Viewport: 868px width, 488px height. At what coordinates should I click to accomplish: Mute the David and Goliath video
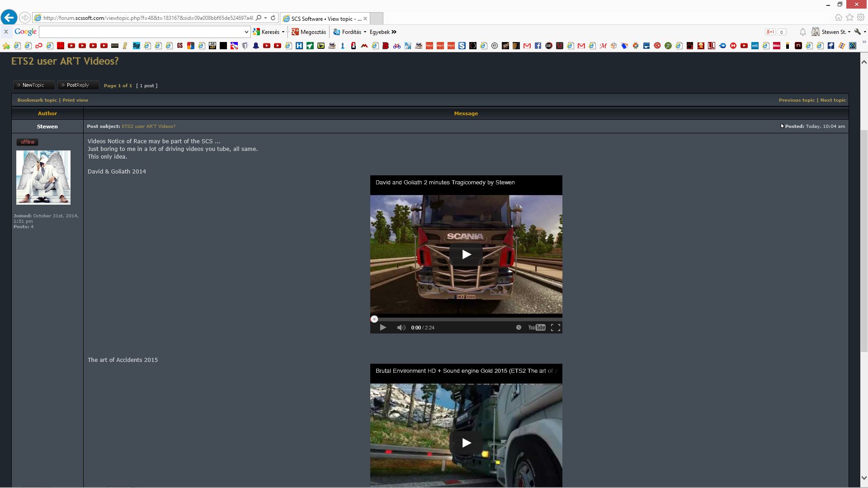401,328
